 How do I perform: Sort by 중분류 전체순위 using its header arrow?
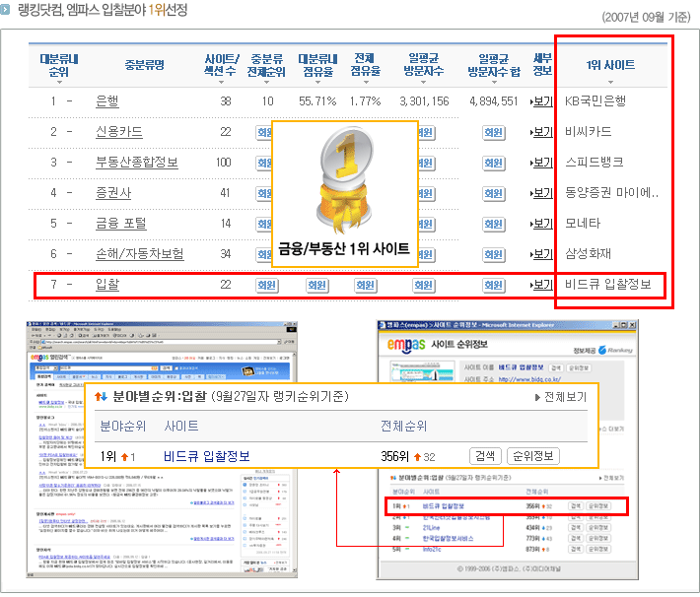[x=266, y=82]
